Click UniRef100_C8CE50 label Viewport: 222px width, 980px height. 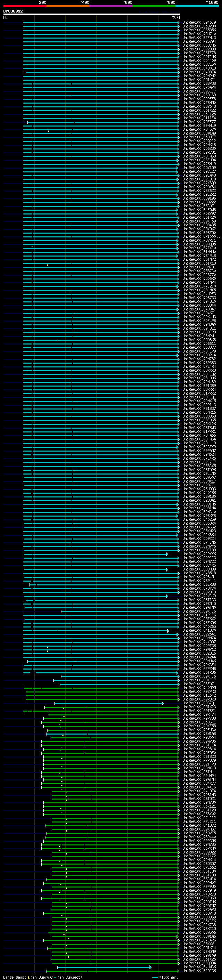pos(199,64)
